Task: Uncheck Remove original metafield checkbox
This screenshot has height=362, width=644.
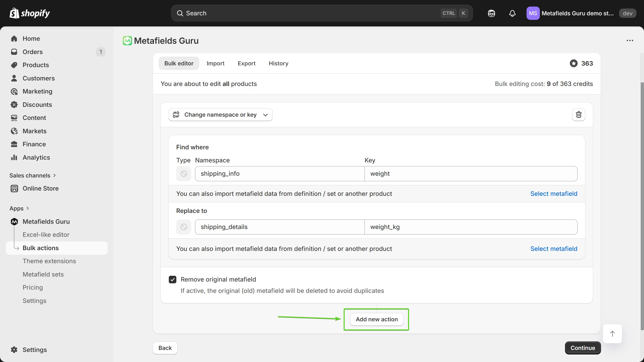Action: point(173,280)
